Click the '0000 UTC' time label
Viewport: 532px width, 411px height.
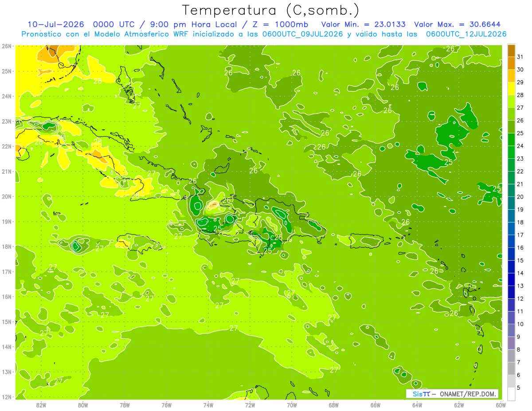pos(114,24)
